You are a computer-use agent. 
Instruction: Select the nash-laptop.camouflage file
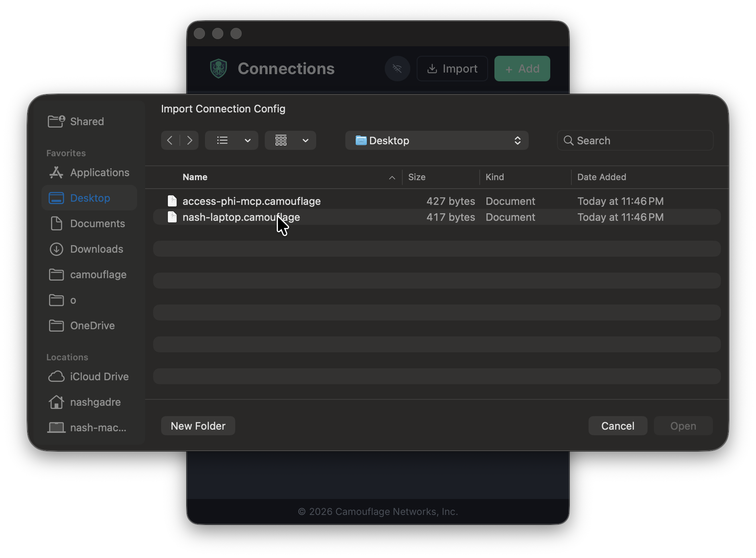tap(437, 217)
